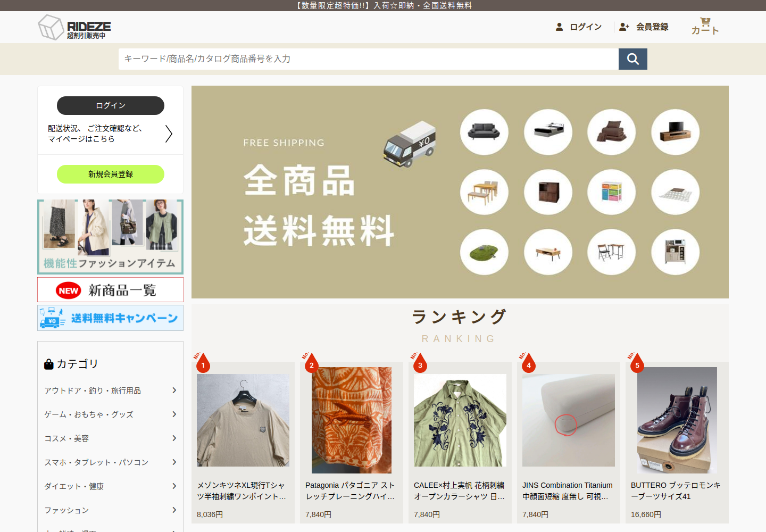Open CALEE embroidered shirt product image

coord(460,420)
